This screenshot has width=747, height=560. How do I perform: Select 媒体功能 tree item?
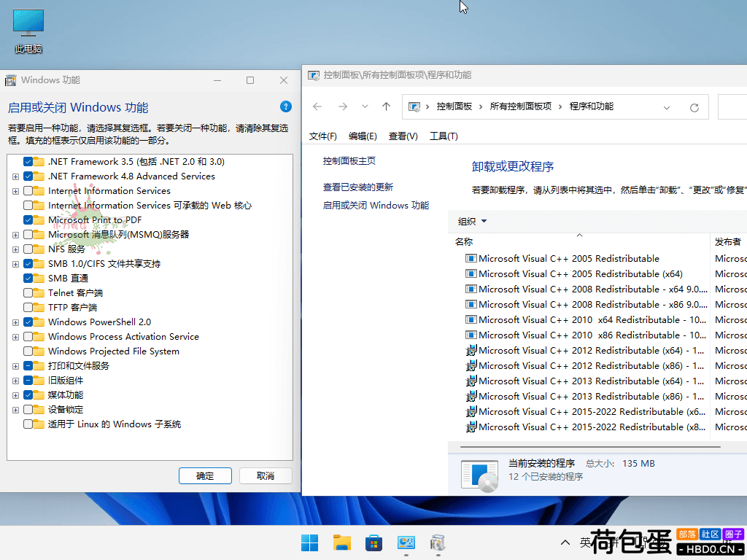[66, 395]
